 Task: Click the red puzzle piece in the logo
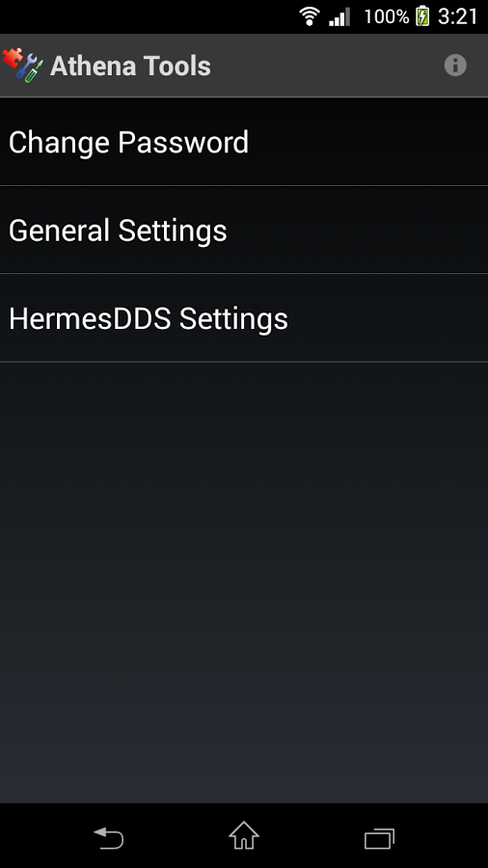[x=12, y=57]
